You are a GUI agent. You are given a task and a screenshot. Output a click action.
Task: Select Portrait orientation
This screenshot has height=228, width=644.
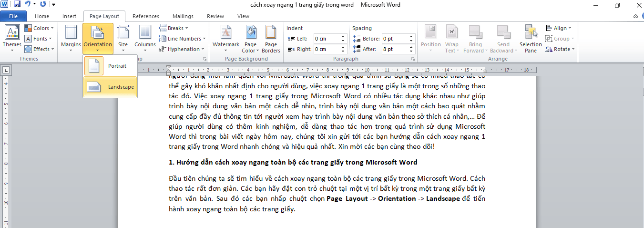tap(110, 66)
